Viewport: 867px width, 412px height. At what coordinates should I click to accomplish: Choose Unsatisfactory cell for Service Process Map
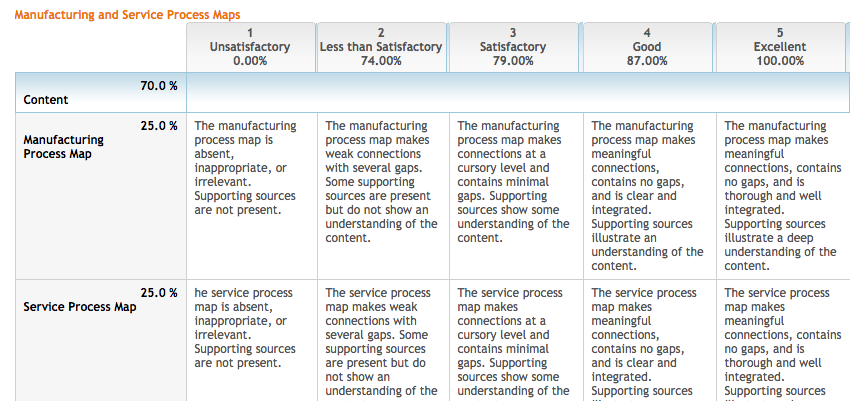[252, 340]
